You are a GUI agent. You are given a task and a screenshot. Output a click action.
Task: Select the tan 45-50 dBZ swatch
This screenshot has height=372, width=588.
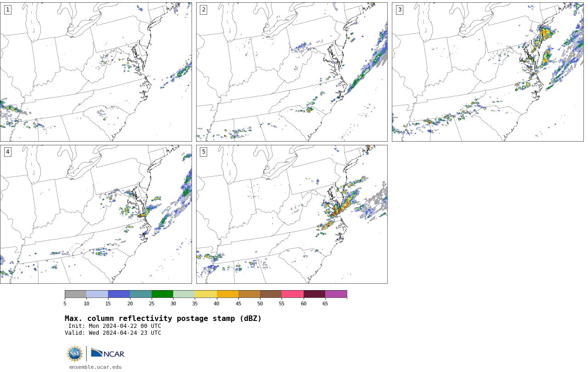[x=249, y=294]
